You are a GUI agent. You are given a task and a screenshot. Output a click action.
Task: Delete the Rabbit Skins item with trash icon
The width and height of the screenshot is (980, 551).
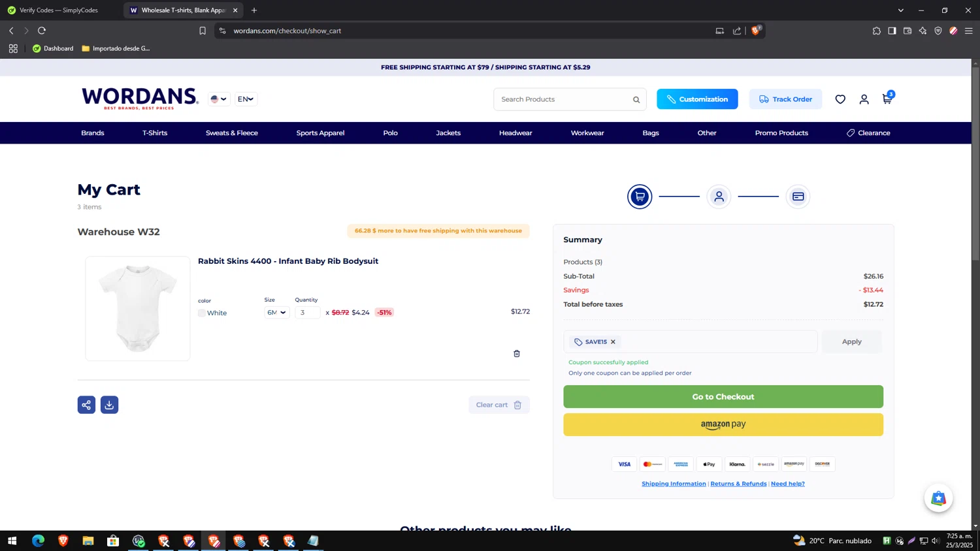pyautogui.click(x=517, y=354)
